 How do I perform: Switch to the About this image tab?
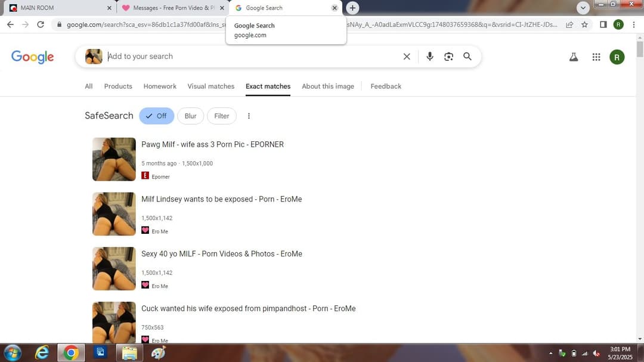point(327,86)
